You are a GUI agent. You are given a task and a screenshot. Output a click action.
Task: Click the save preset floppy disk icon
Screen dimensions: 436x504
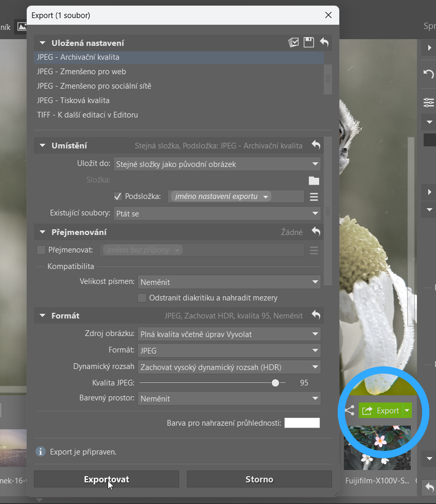coord(309,43)
